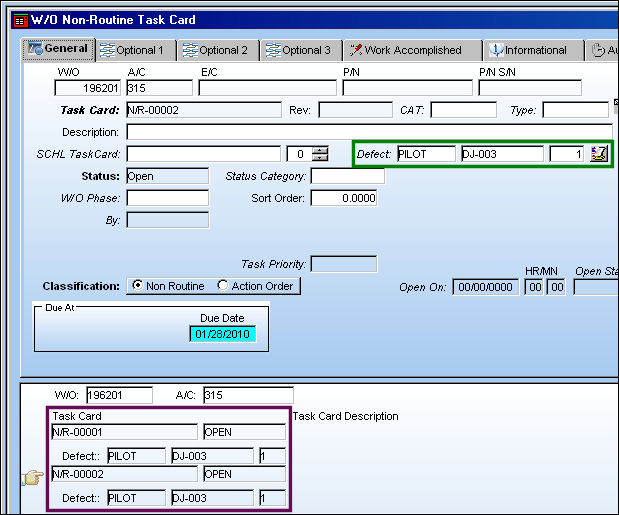
Task: Click the Defect item field showing 1 in General tab
Action: click(x=567, y=154)
